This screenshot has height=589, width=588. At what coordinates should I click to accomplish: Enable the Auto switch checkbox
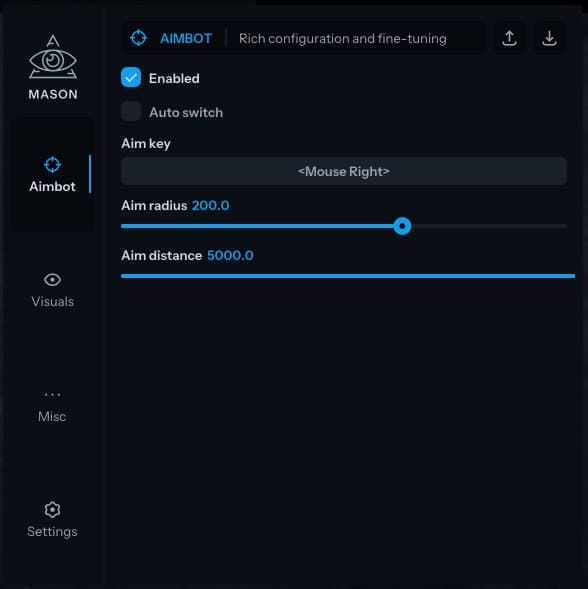point(131,111)
